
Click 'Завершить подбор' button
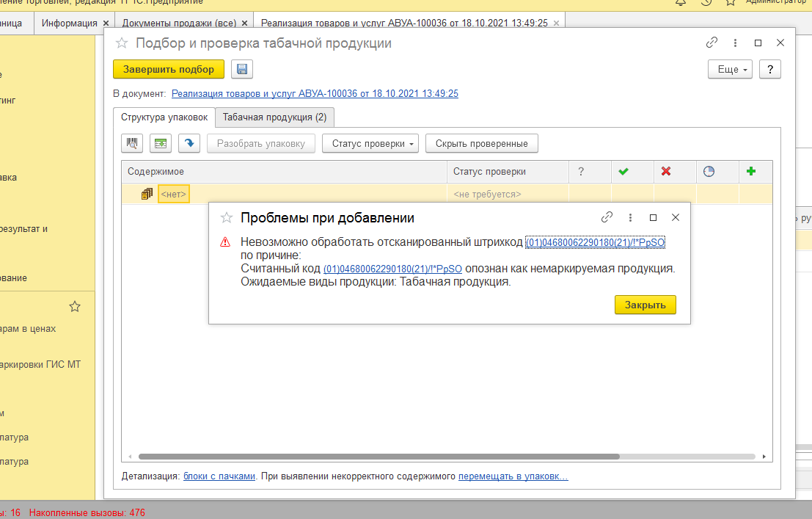[168, 69]
